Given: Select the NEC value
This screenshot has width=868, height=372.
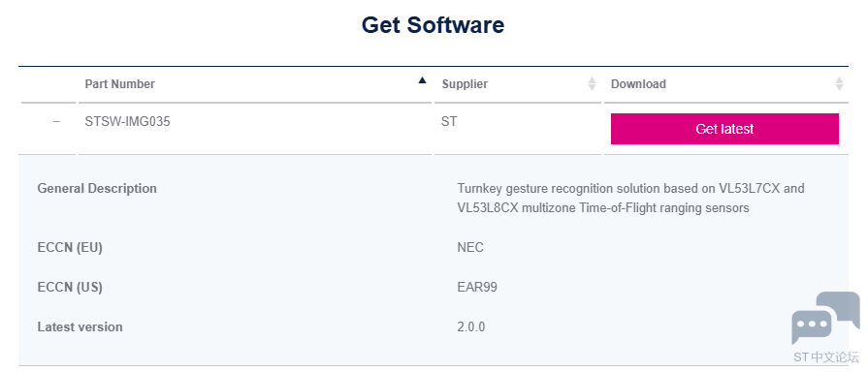Looking at the screenshot, I should pyautogui.click(x=470, y=248).
